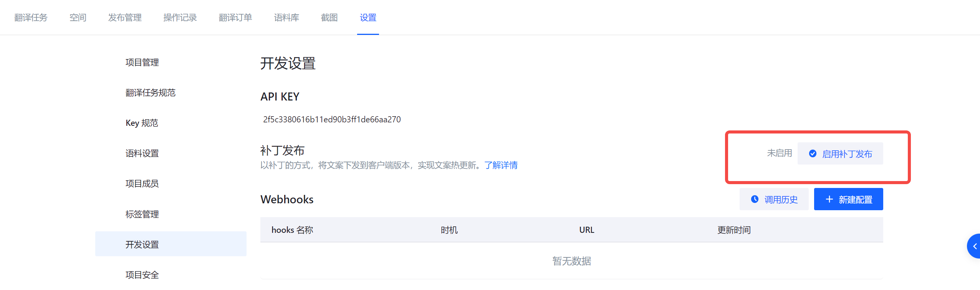Click the checkmark icon on 启用补丁发布
The width and height of the screenshot is (980, 290).
[813, 154]
